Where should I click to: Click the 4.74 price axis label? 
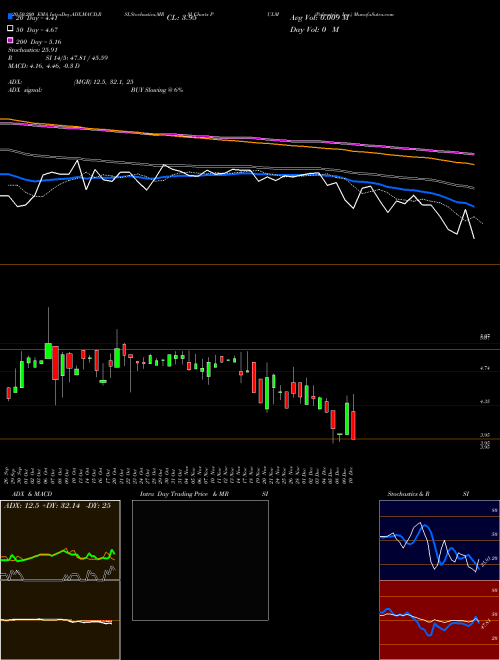[485, 368]
